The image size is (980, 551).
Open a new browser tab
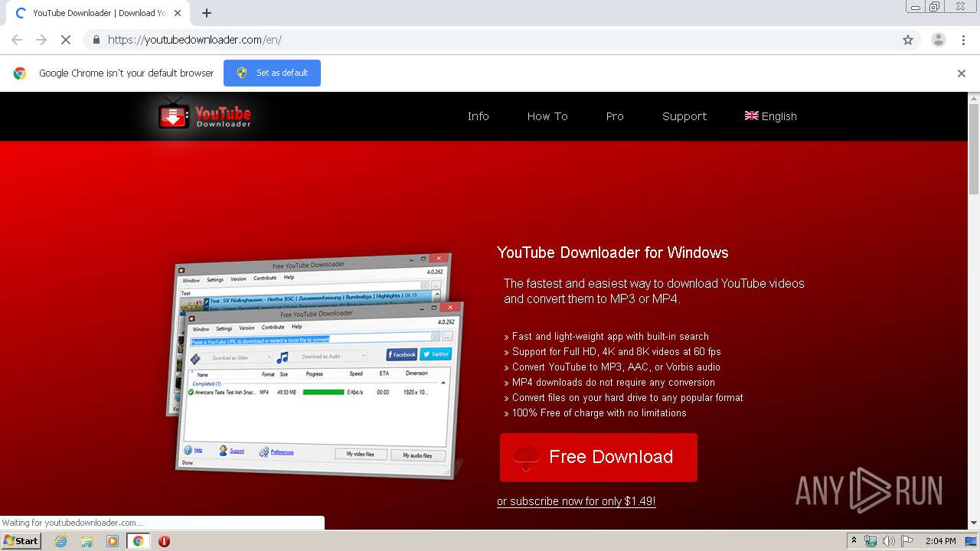pyautogui.click(x=207, y=13)
